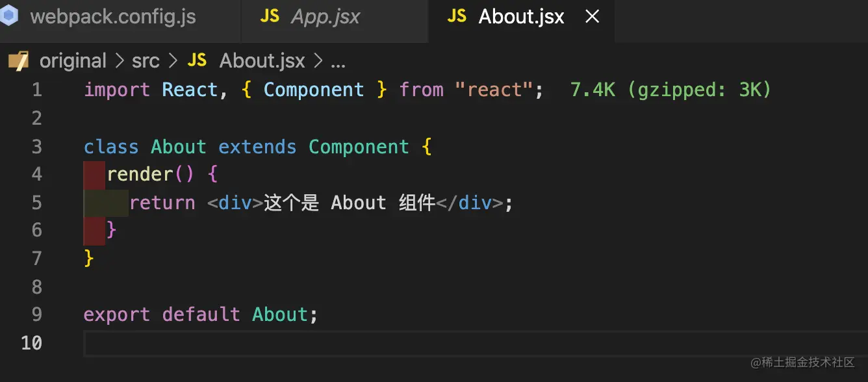This screenshot has width=868, height=382.
Task: Close the About.jsx tab
Action: click(x=592, y=17)
